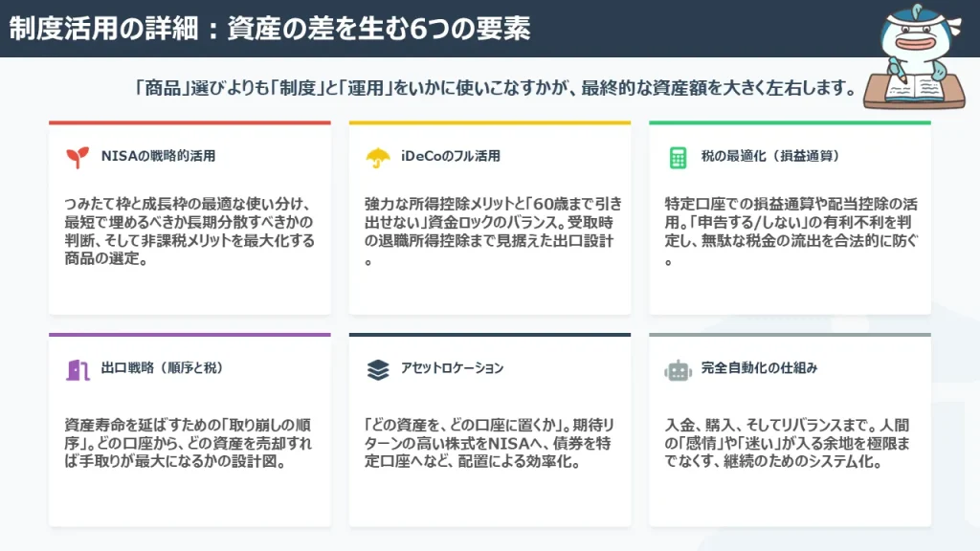Select the description paragraph starting with つみたて枠と成長枠

coord(189,231)
